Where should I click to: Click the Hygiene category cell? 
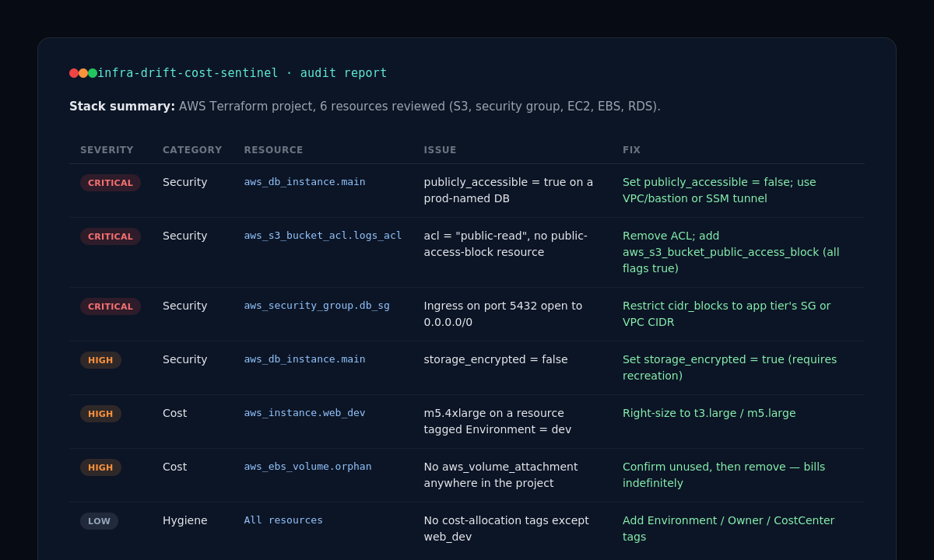click(x=185, y=520)
